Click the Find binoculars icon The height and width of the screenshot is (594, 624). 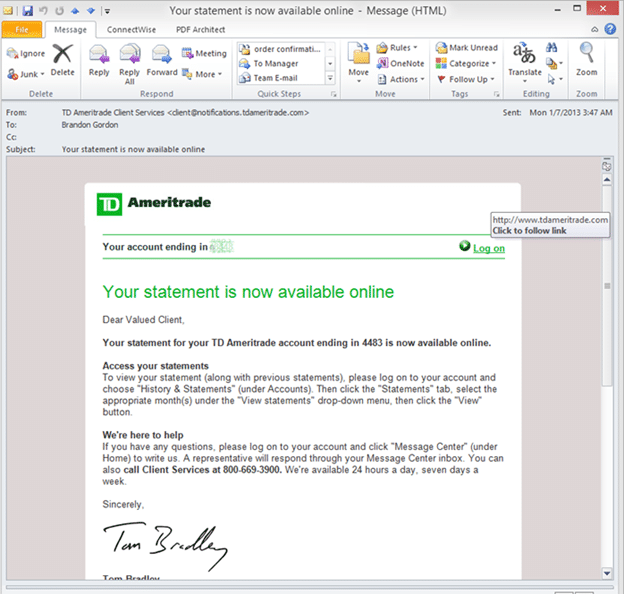coord(551,48)
